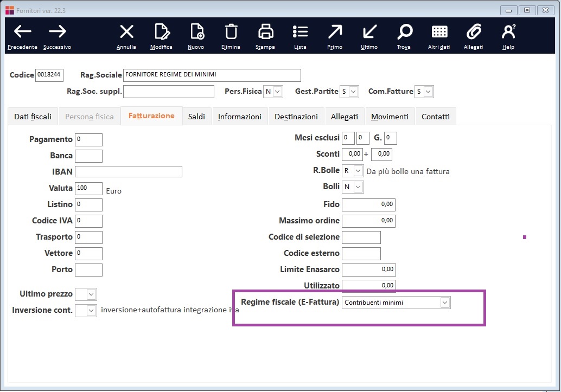Click the Rag.Sociale text field
The height and width of the screenshot is (392, 561).
pos(212,75)
